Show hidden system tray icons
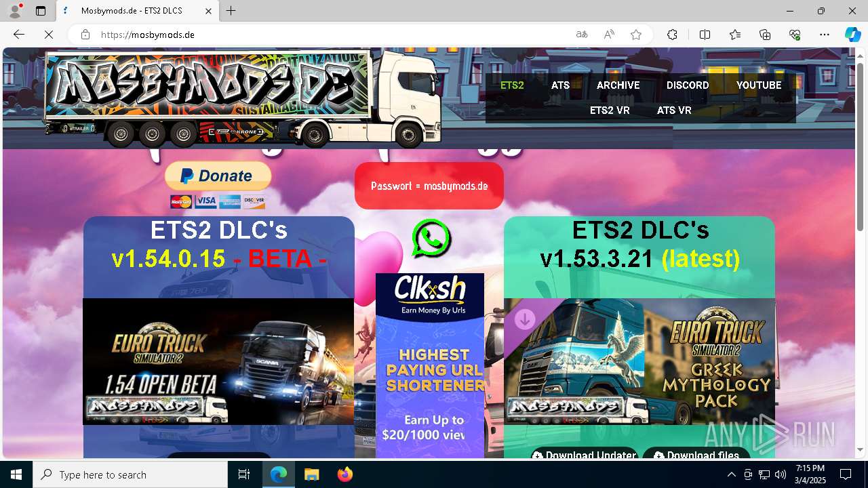 point(731,474)
